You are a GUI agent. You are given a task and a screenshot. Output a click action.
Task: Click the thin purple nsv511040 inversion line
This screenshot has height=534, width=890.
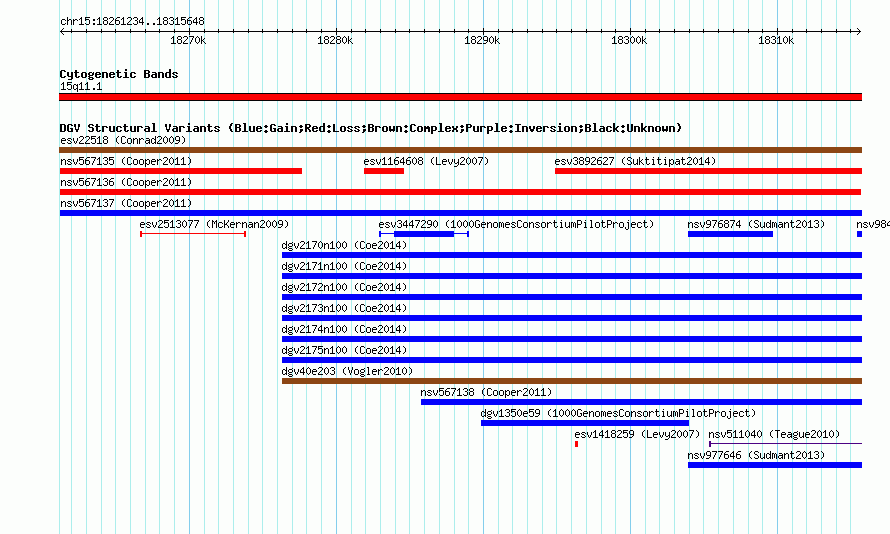tap(786, 444)
